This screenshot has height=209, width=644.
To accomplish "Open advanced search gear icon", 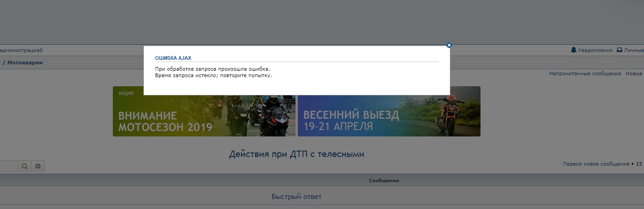I will coord(38,167).
